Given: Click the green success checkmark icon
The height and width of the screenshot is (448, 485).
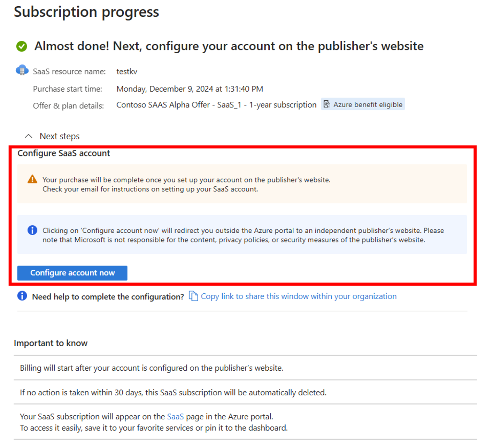Looking at the screenshot, I should click(x=22, y=46).
